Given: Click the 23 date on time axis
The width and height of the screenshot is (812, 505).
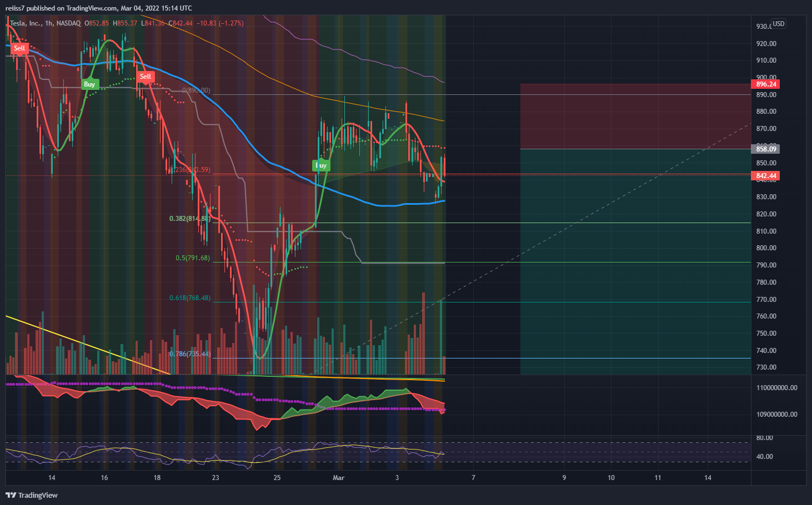Looking at the screenshot, I should (x=215, y=478).
